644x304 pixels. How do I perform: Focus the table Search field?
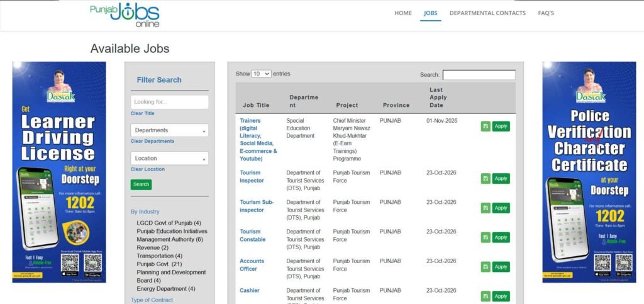click(479, 75)
